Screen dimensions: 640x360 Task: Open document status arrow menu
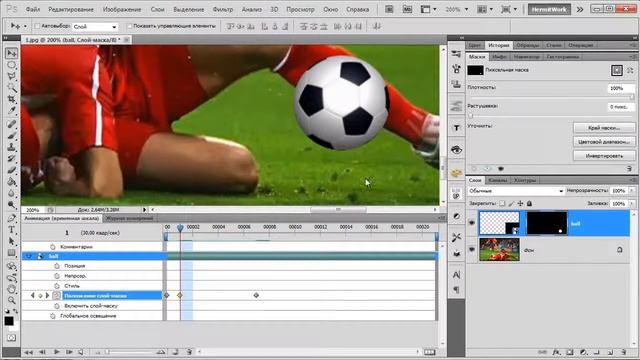144,209
